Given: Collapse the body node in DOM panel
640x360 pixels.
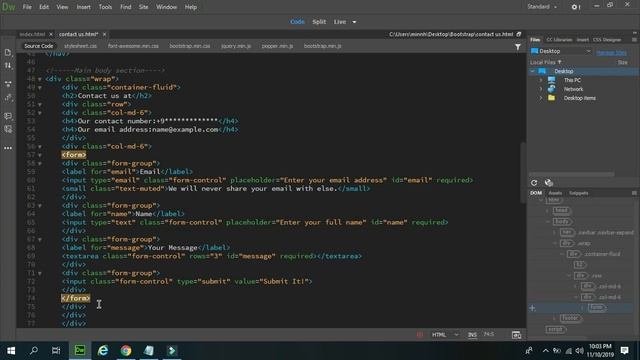Looking at the screenshot, I should (x=548, y=222).
